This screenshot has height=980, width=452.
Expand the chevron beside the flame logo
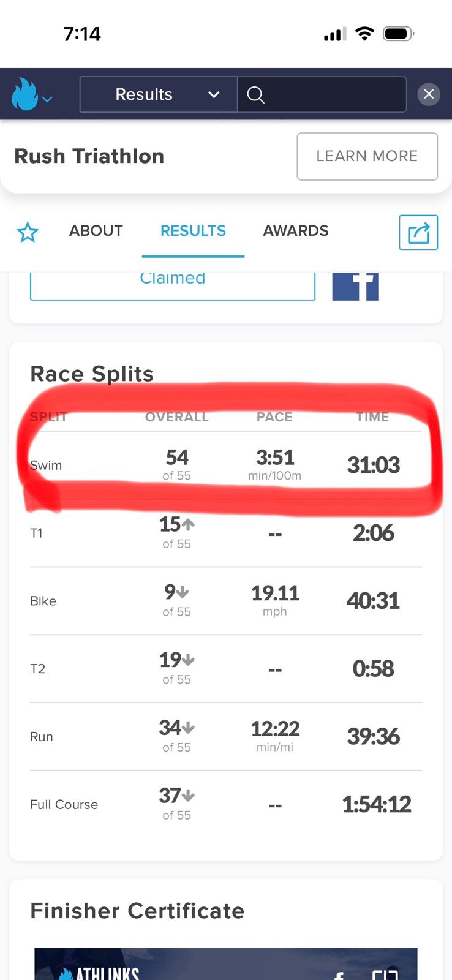[47, 98]
